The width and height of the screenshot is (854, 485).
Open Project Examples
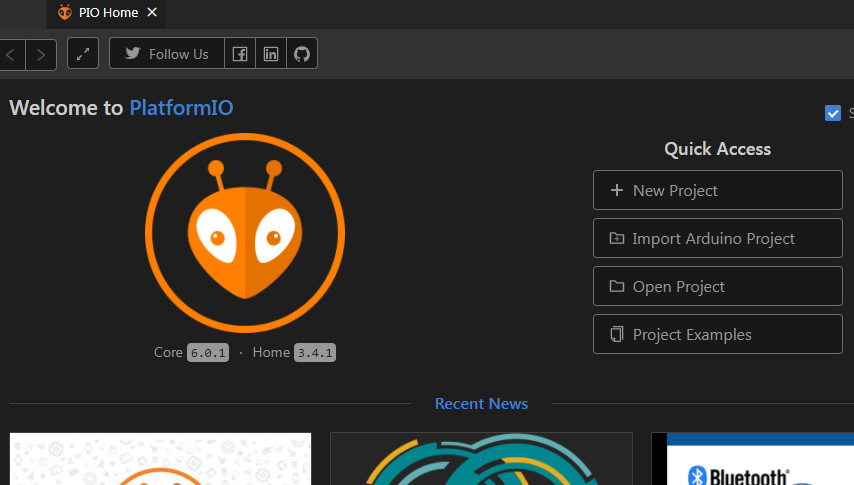point(718,334)
